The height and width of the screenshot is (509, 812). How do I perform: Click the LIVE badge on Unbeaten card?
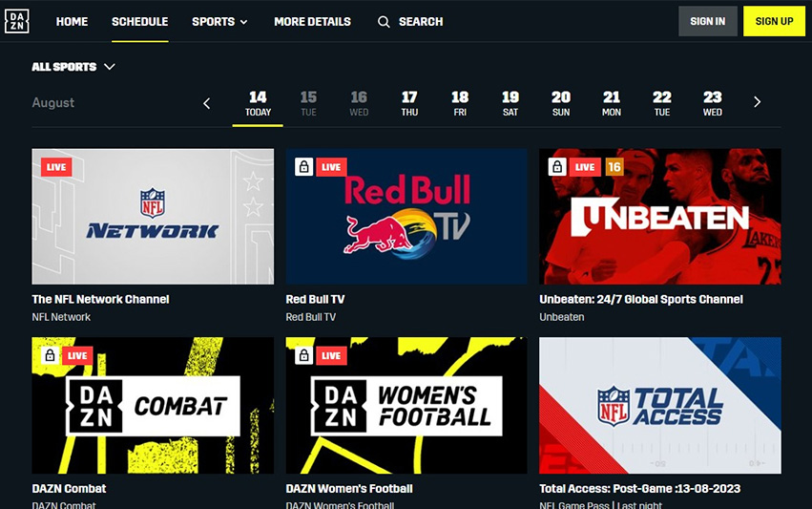pyautogui.click(x=585, y=167)
